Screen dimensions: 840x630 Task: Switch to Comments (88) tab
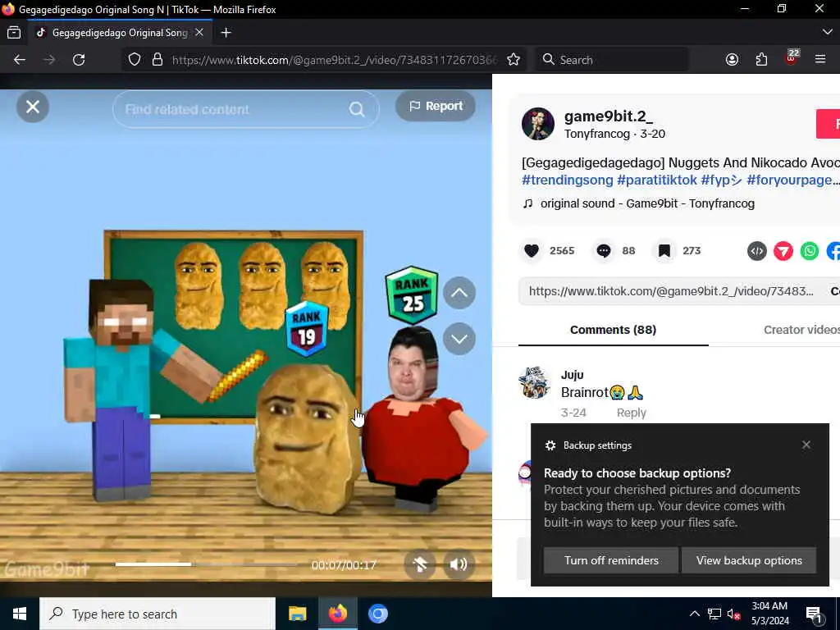click(613, 330)
